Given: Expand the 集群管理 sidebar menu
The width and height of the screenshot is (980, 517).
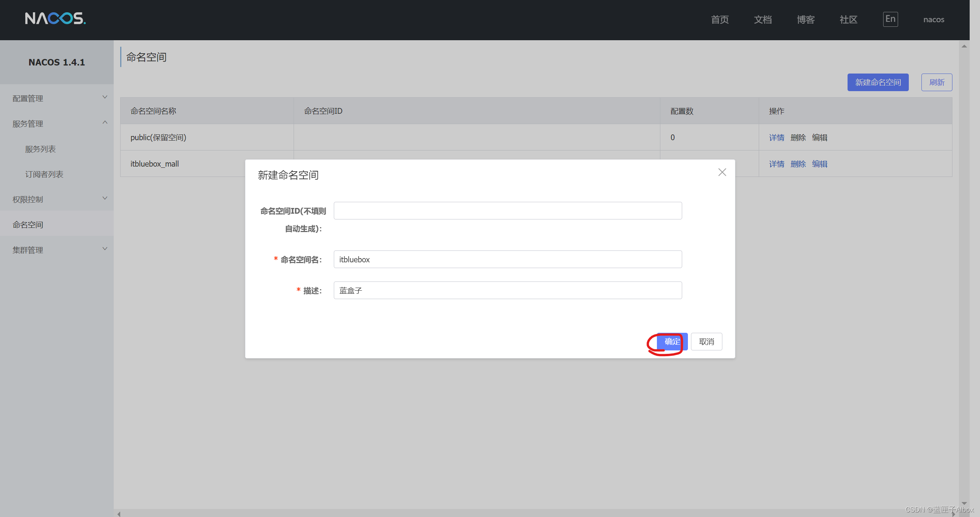Looking at the screenshot, I should tap(57, 250).
